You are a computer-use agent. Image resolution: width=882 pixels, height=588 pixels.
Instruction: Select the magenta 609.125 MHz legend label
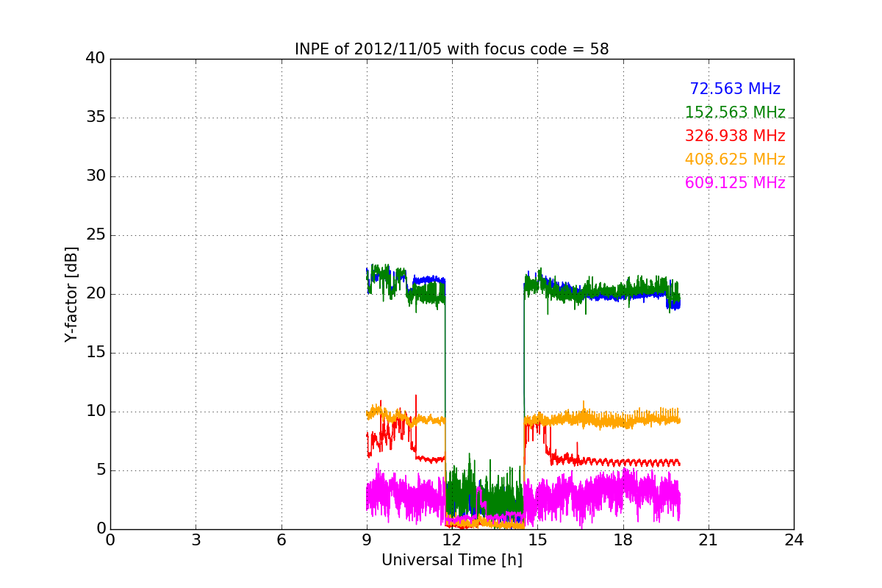pyautogui.click(x=735, y=183)
